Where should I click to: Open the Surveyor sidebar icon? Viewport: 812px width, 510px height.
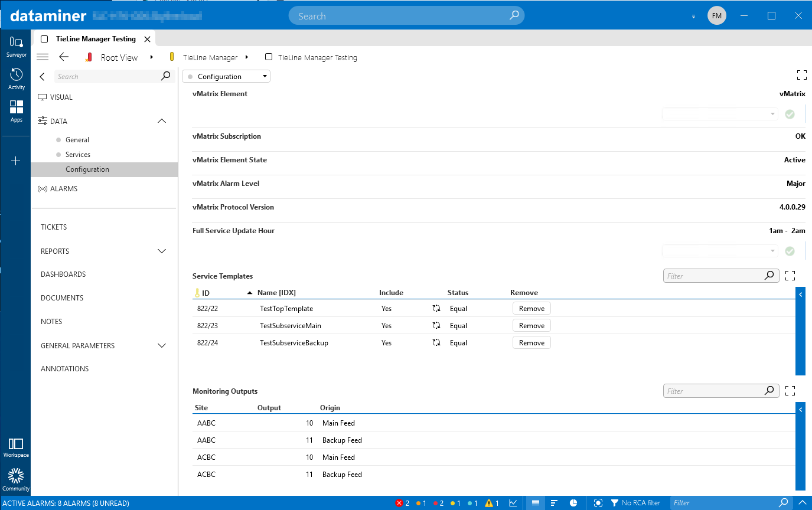click(x=16, y=46)
